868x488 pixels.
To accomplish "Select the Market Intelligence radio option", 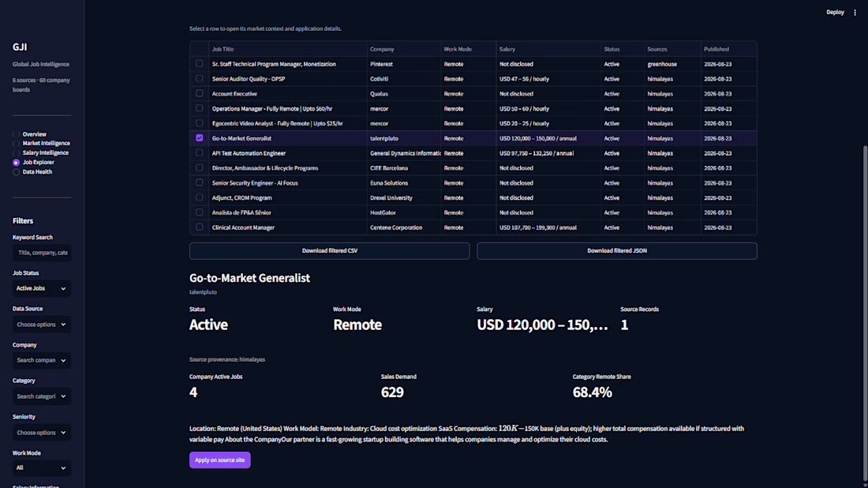I will click(x=16, y=144).
